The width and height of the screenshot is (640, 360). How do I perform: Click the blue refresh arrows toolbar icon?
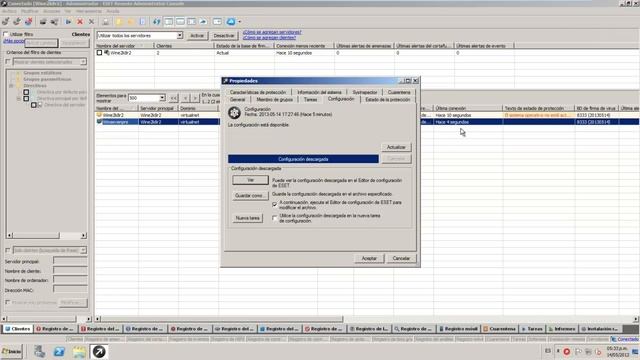pyautogui.click(x=157, y=22)
